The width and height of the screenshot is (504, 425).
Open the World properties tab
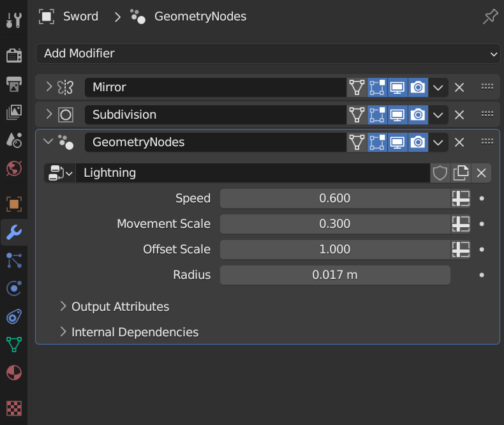click(x=13, y=168)
